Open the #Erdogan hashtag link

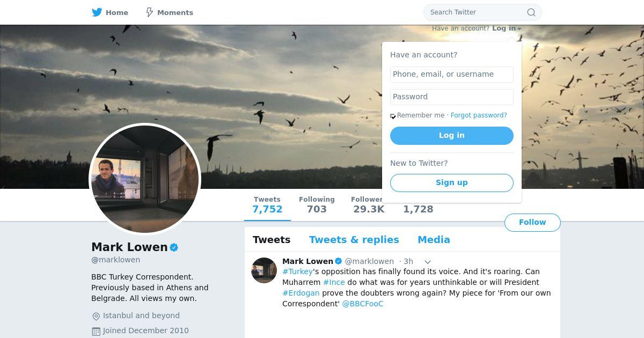[301, 293]
